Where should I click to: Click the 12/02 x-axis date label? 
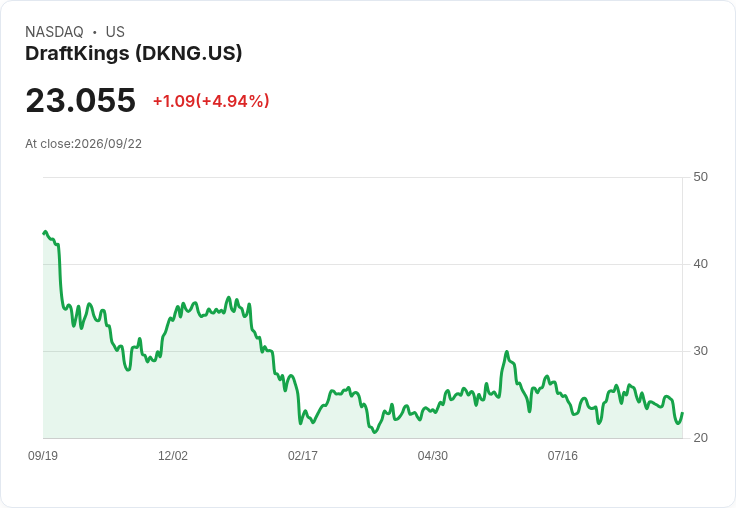173,456
